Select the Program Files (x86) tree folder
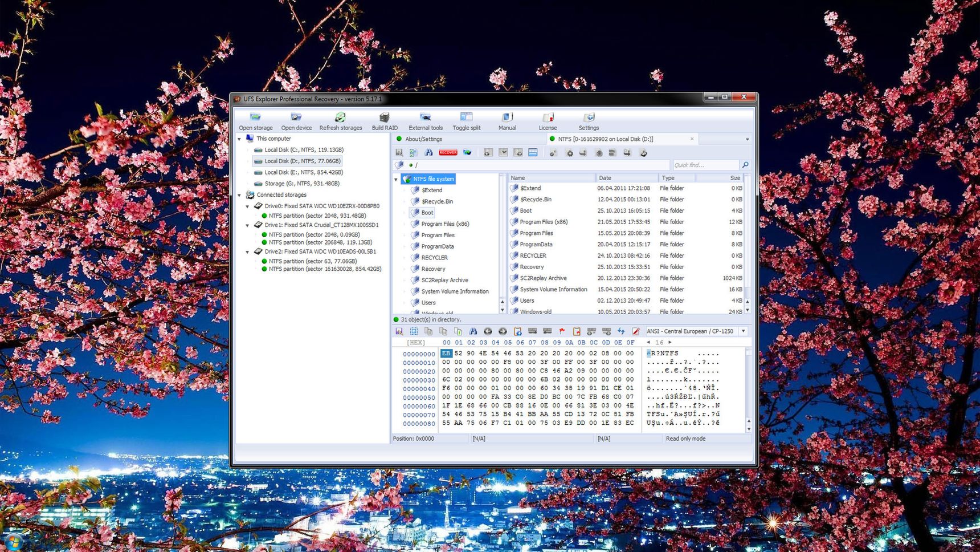The width and height of the screenshot is (980, 552). (x=440, y=224)
